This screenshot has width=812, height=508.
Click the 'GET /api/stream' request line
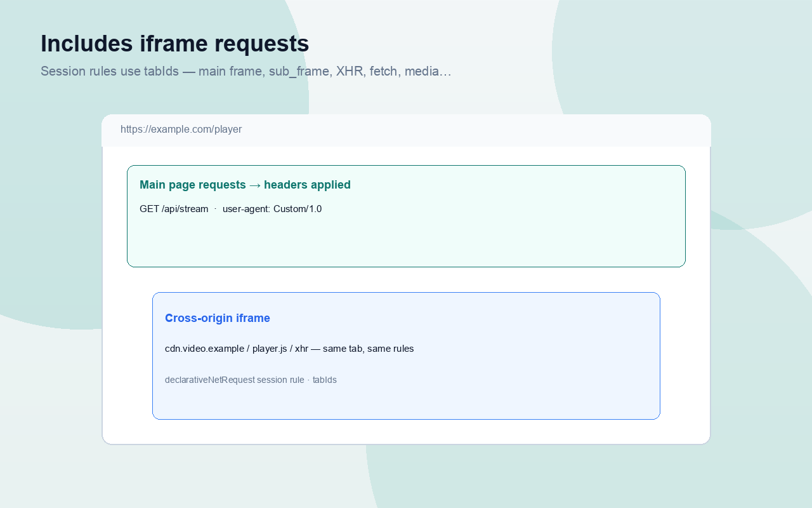[x=231, y=209]
